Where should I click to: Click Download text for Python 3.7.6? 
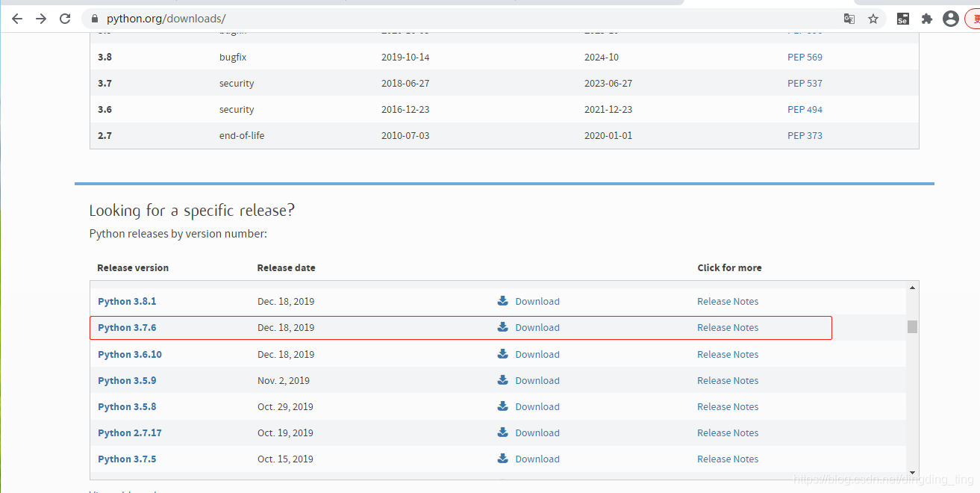537,328
